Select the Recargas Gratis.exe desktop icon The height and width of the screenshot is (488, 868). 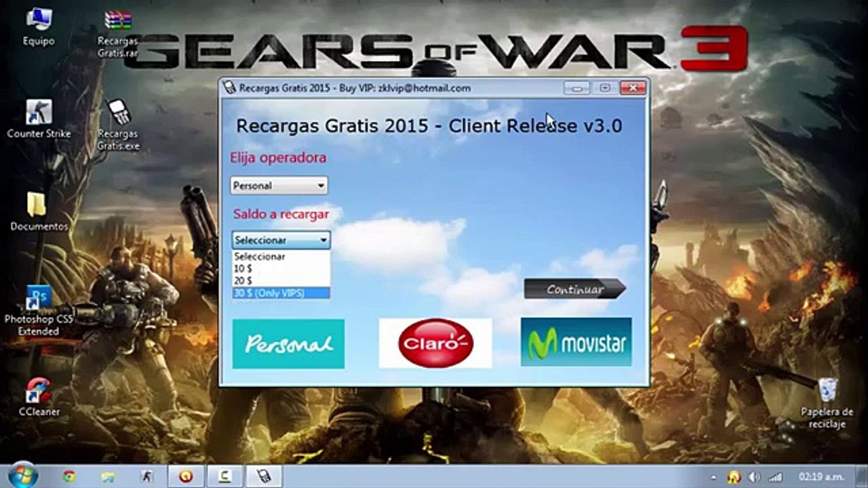point(118,126)
